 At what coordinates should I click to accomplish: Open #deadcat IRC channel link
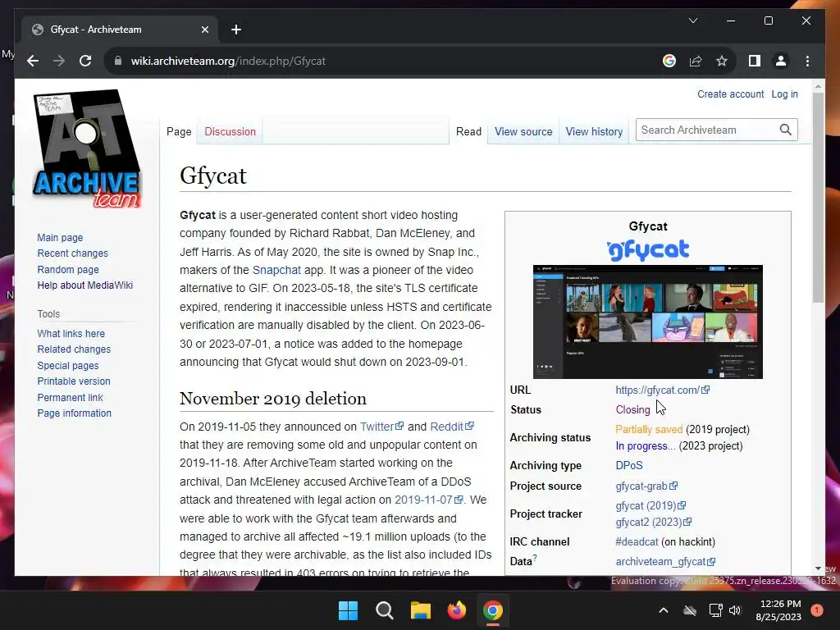click(637, 541)
